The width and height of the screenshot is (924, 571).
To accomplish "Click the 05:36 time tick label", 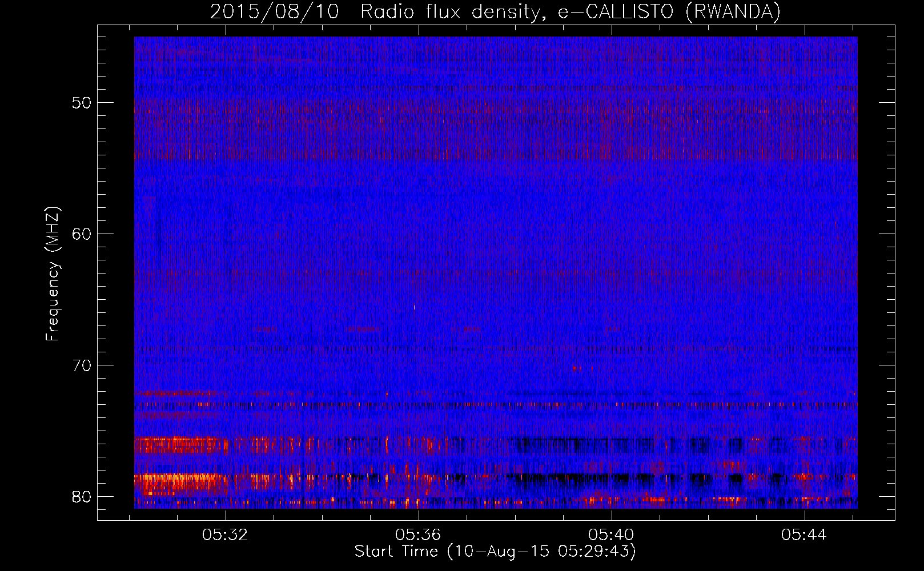I will [x=418, y=535].
